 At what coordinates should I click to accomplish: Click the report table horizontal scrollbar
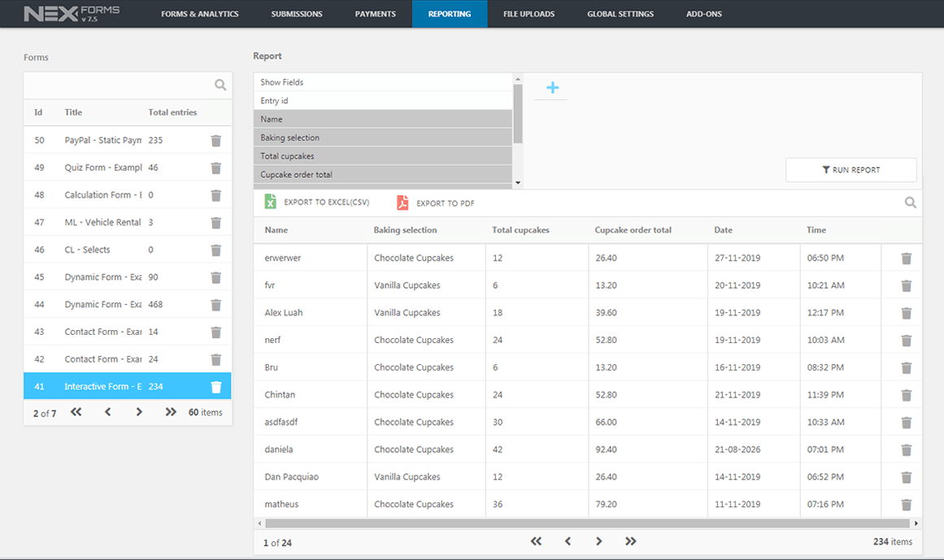(587, 523)
